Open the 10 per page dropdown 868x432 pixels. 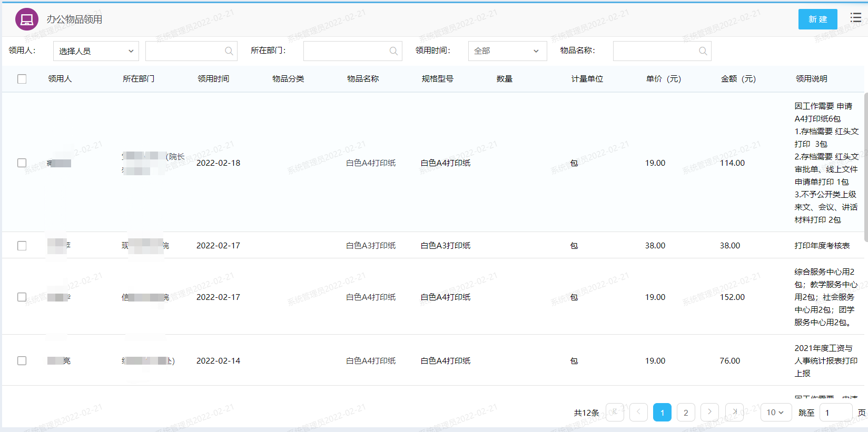pyautogui.click(x=775, y=413)
